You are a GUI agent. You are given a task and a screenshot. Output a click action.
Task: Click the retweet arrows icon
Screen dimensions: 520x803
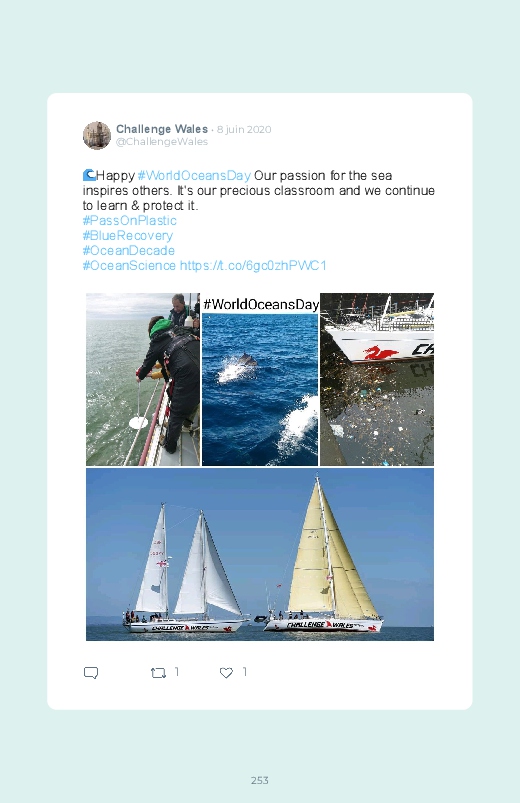pos(158,672)
